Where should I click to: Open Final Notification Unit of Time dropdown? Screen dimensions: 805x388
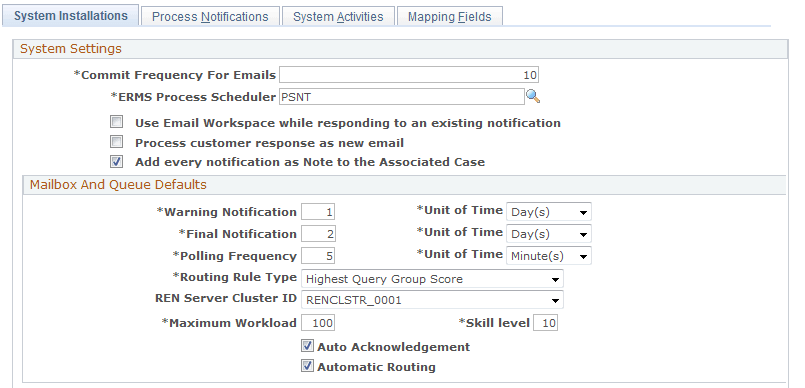coord(549,234)
